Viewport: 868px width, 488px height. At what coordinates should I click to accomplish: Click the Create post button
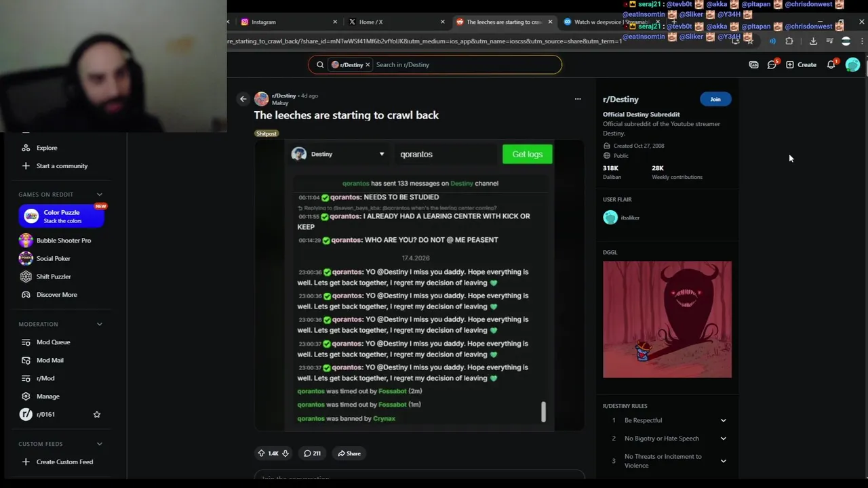coord(801,64)
